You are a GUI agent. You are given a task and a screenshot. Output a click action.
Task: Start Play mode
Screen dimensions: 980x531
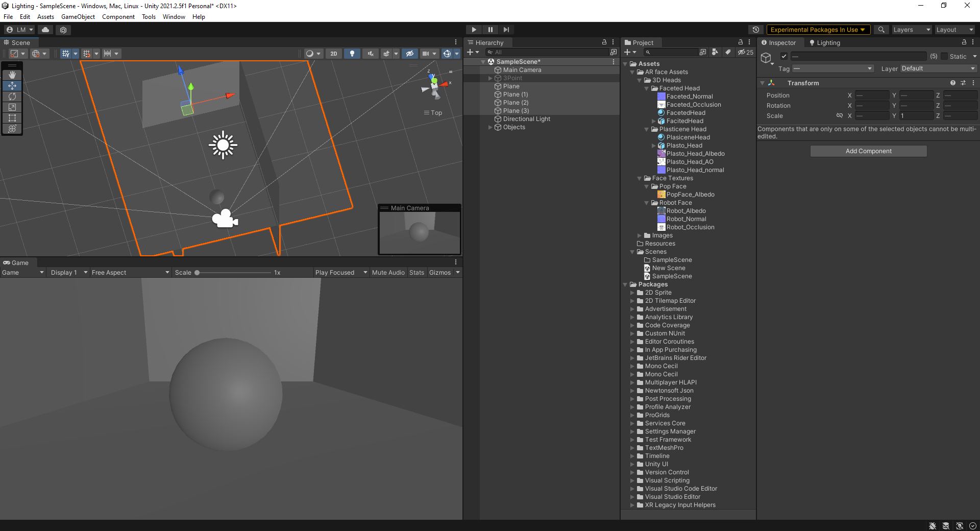pos(474,30)
